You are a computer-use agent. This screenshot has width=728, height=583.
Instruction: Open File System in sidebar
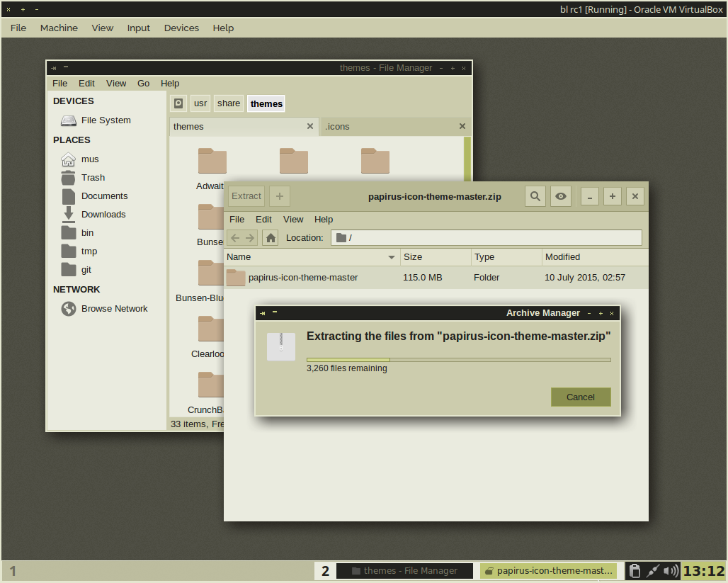click(x=106, y=120)
